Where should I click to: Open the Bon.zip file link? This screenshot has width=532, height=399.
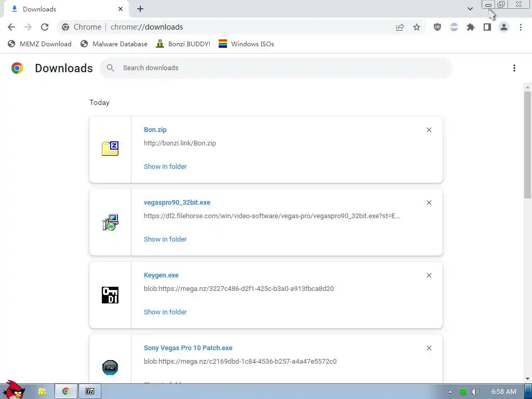point(155,129)
